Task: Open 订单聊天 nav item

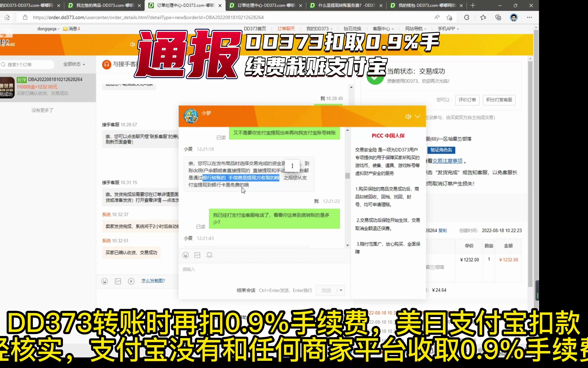Action: coord(286,29)
